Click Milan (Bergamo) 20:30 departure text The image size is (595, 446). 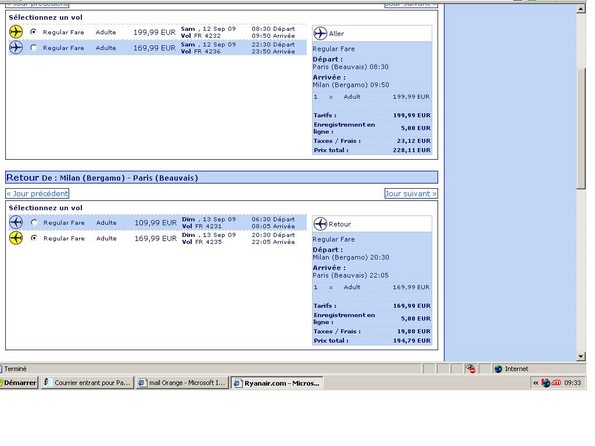[x=351, y=257]
